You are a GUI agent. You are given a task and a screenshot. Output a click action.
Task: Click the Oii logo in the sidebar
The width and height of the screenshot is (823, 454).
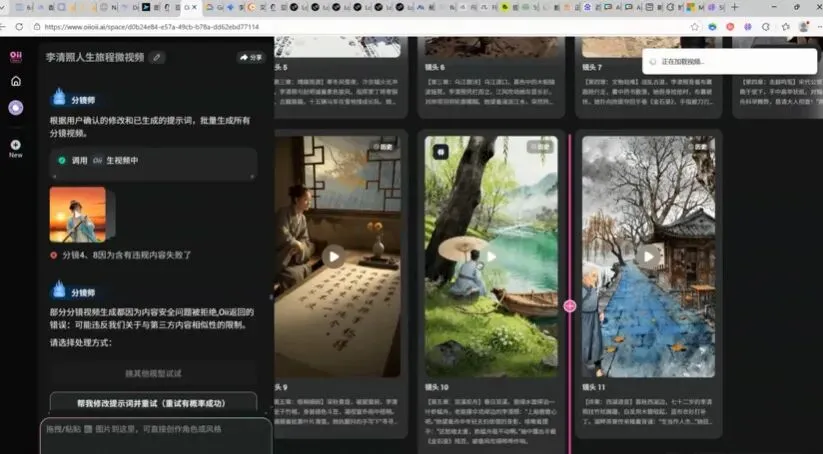pos(16,57)
